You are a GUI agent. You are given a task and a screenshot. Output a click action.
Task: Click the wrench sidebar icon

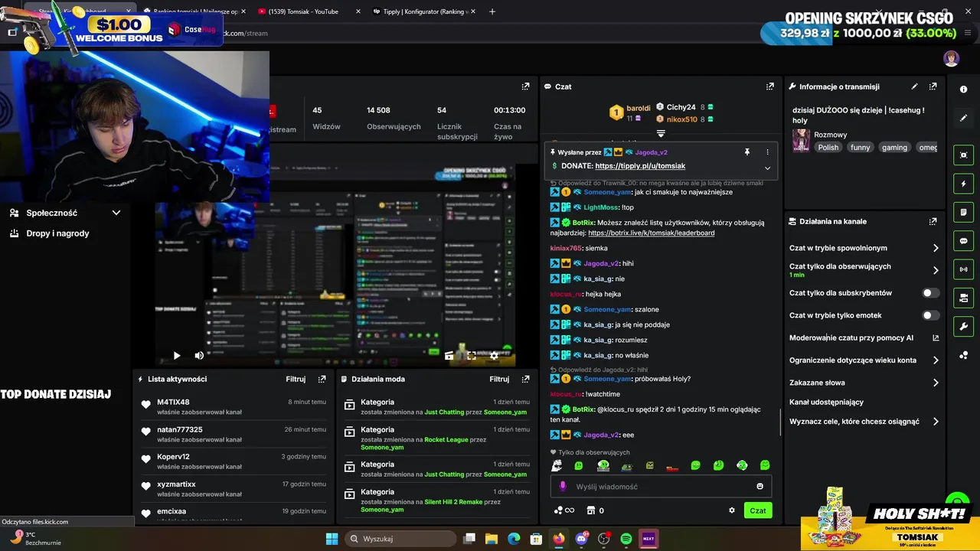pyautogui.click(x=963, y=327)
